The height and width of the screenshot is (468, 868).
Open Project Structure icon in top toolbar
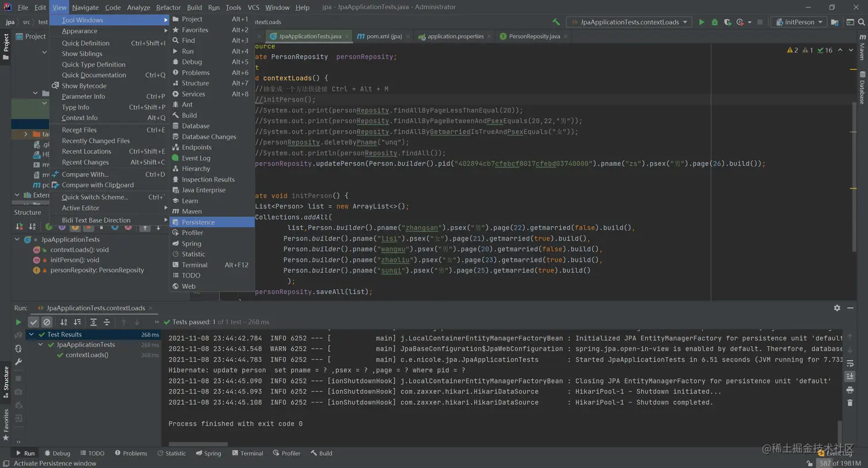click(x=835, y=22)
